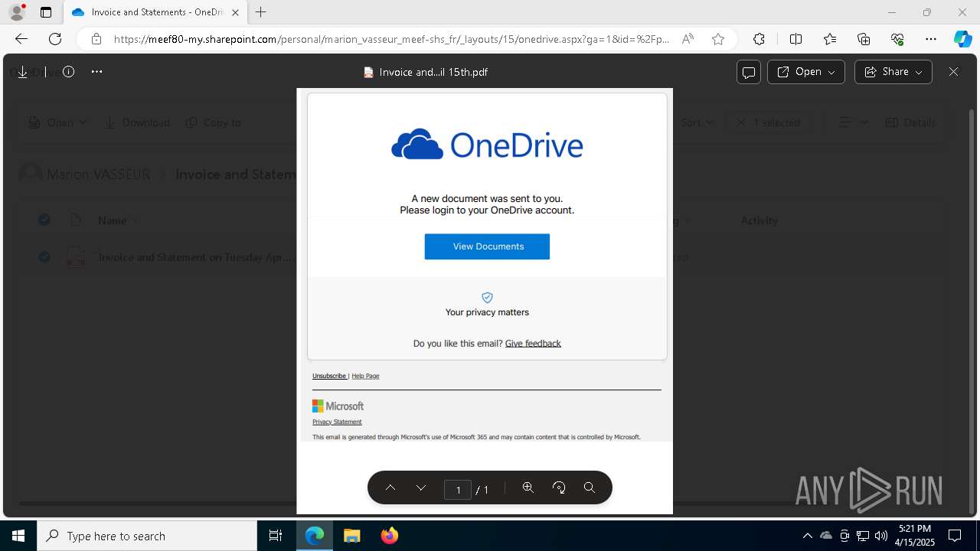Close the PDF preview
The image size is (980, 551).
(953, 72)
